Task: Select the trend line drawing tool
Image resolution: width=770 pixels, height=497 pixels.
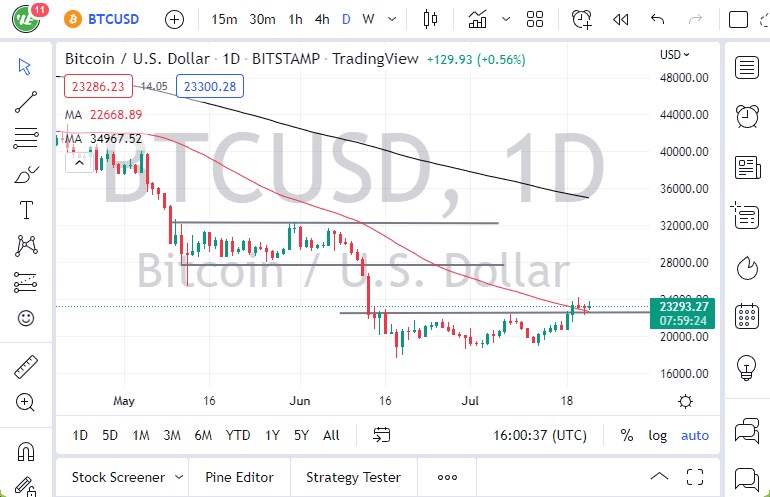Action: pos(26,102)
